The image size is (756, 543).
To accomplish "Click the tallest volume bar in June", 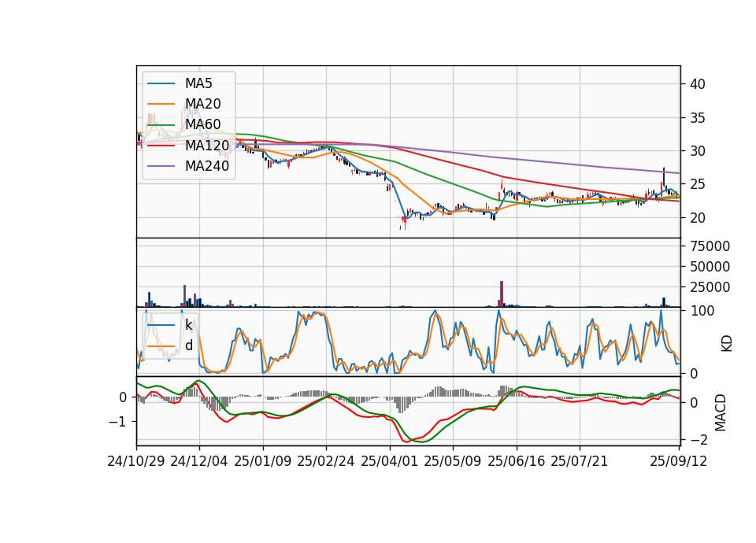I will (502, 294).
